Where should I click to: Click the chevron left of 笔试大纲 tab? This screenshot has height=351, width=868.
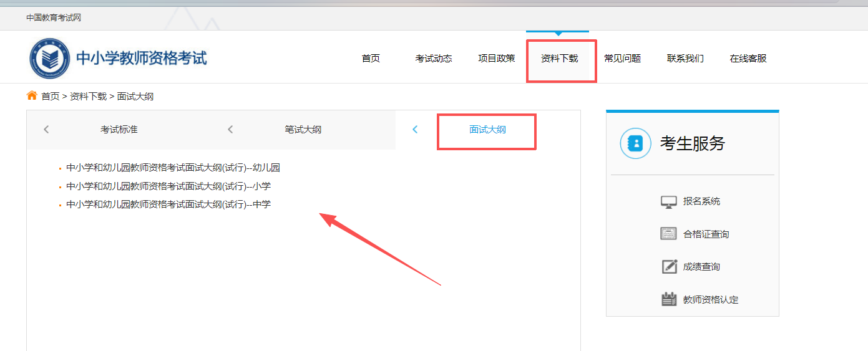230,130
